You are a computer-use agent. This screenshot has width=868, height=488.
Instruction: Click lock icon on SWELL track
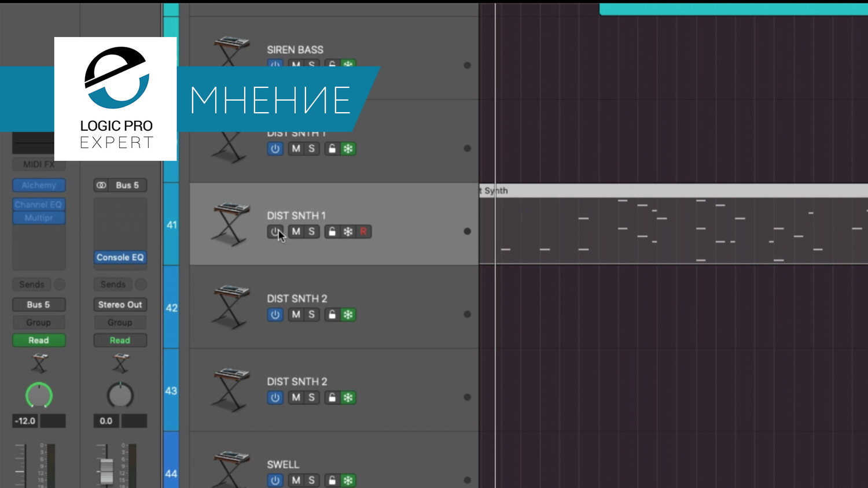coord(332,480)
